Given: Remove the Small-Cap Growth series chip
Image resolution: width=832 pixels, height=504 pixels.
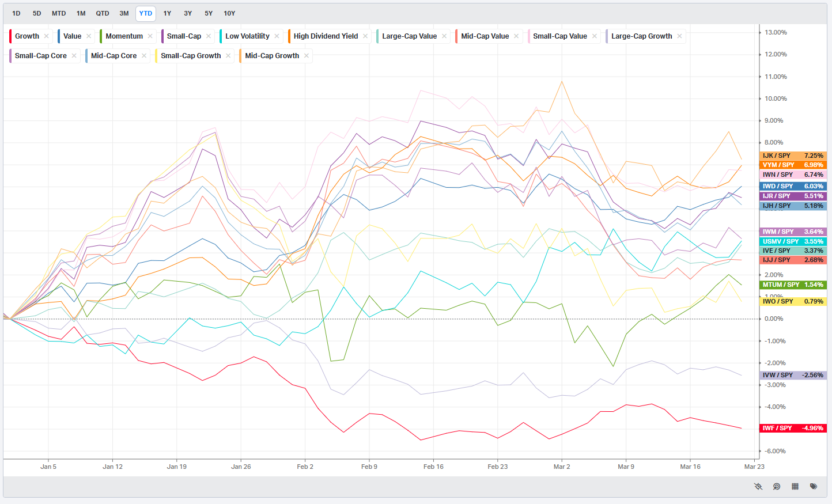Looking at the screenshot, I should [x=228, y=56].
